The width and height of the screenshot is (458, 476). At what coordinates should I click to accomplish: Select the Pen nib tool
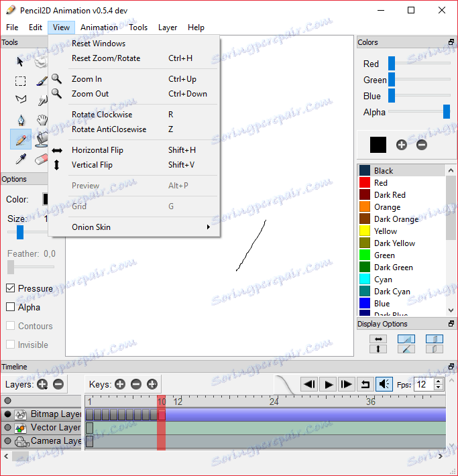[x=21, y=120]
